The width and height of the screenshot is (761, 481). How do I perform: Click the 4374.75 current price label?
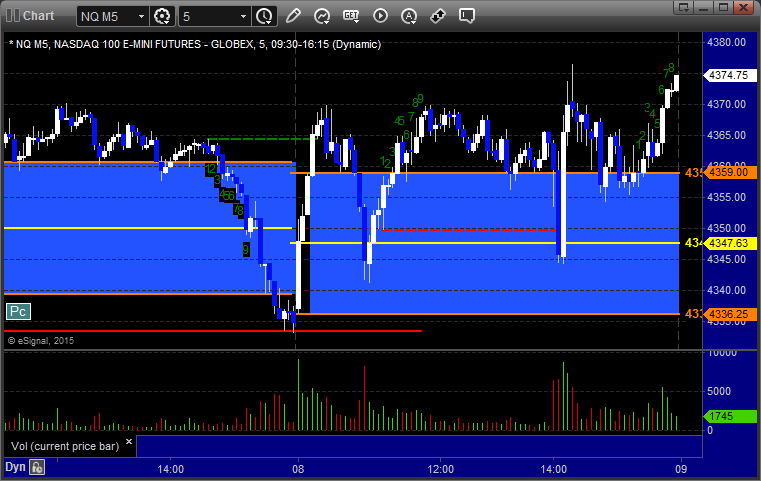729,75
